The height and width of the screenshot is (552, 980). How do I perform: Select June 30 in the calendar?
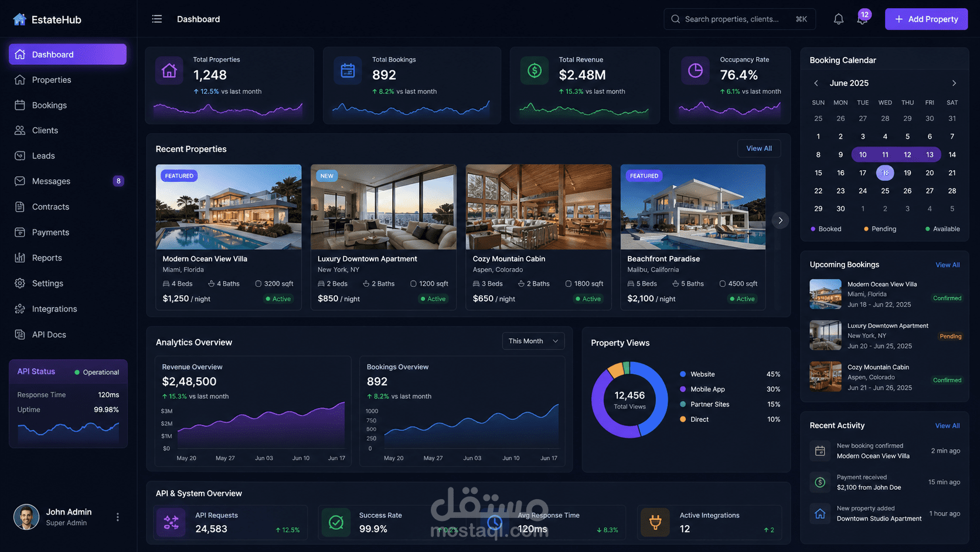point(841,209)
